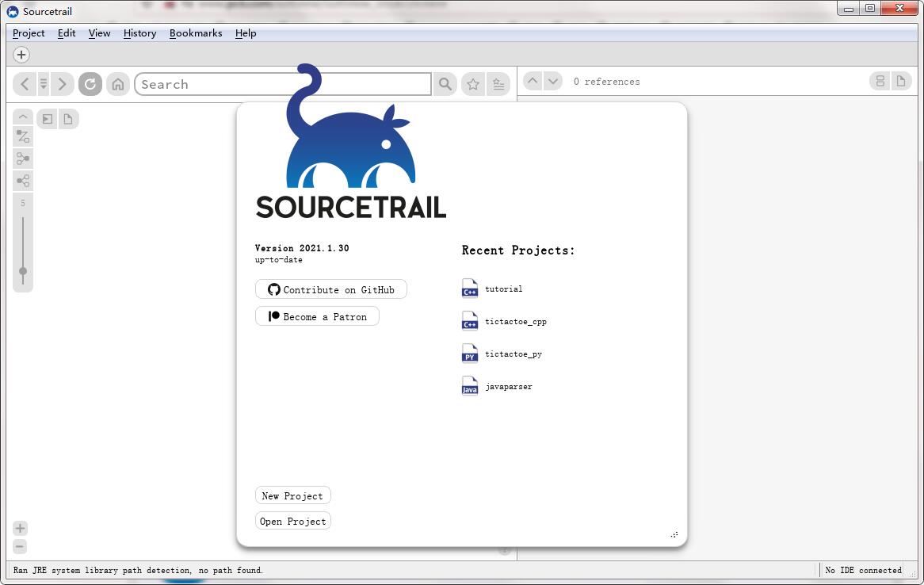The image size is (924, 585).
Task: Click the Open Project button
Action: pyautogui.click(x=292, y=521)
